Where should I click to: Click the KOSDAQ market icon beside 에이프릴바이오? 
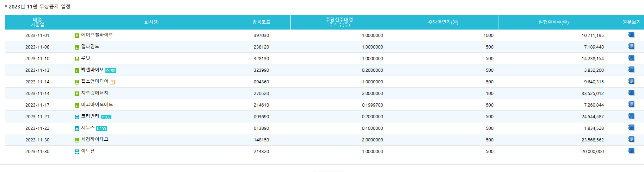(77, 36)
